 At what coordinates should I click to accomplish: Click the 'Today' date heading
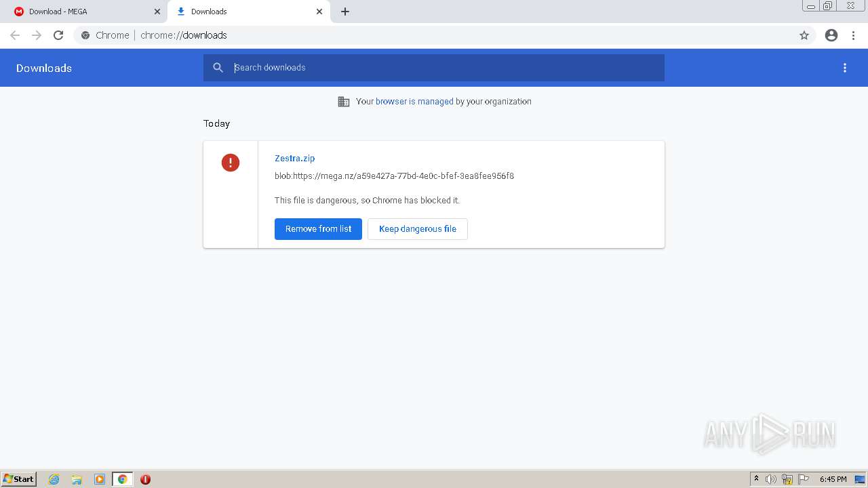[216, 123]
